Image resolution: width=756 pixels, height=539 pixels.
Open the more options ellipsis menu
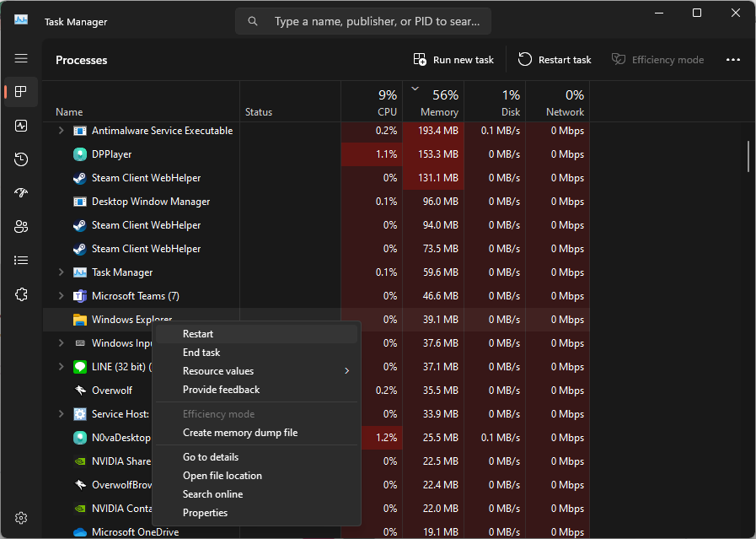pos(733,60)
